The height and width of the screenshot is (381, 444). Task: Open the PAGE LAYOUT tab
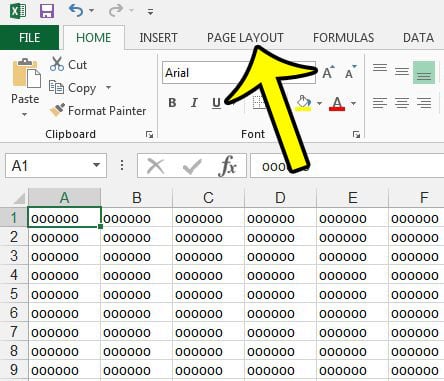pos(245,38)
